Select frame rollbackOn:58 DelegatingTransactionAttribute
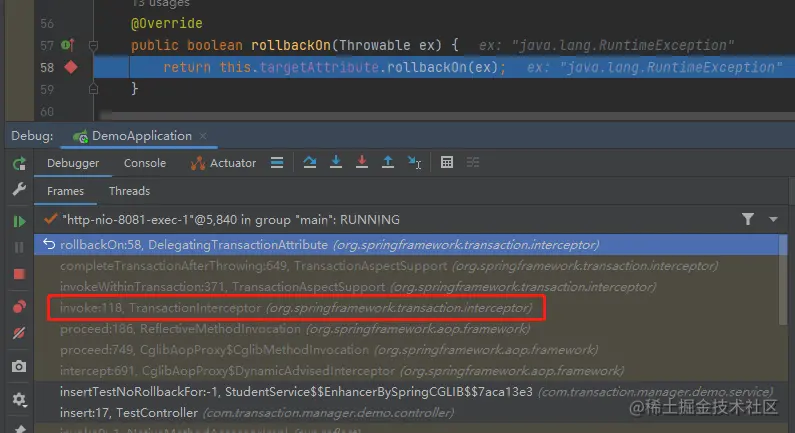This screenshot has width=795, height=433. (x=408, y=244)
